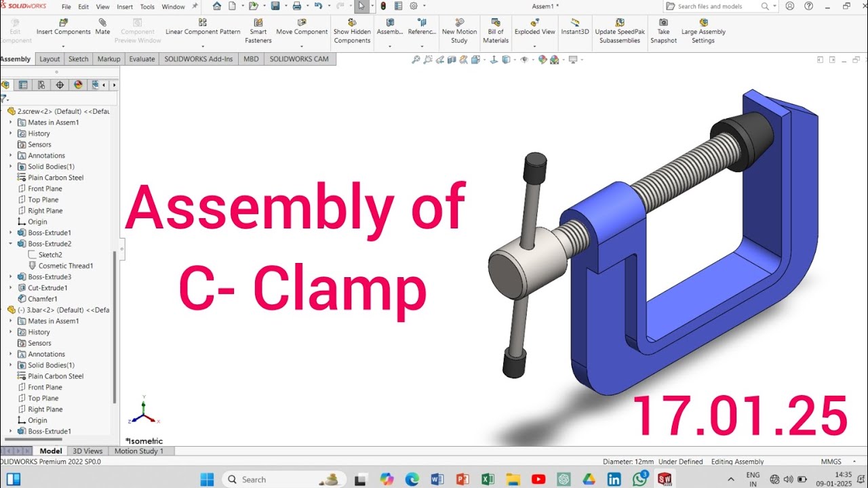Viewport: 868px width, 488px height.
Task: Create a New Motion Study
Action: coord(459,31)
